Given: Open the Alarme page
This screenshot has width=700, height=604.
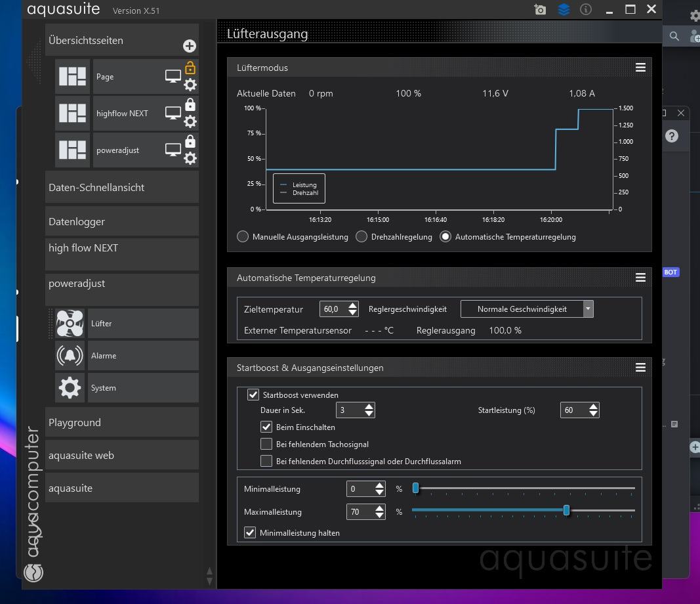Looking at the screenshot, I should pos(143,356).
